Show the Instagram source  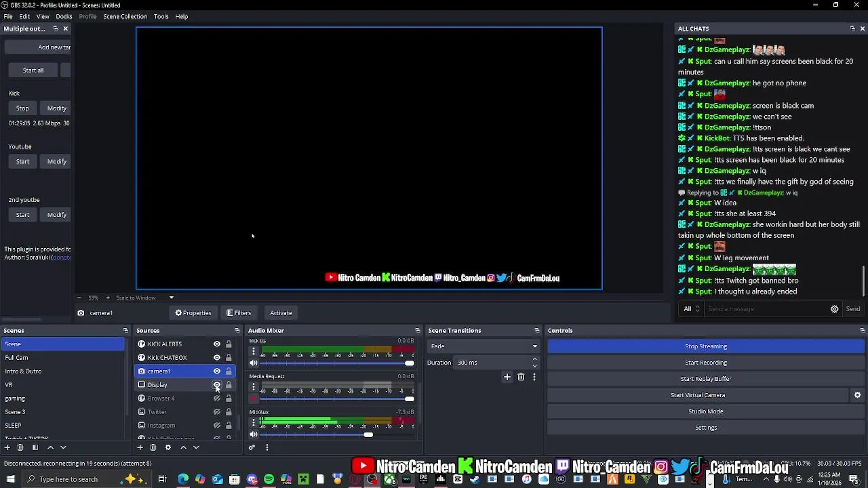[217, 426]
